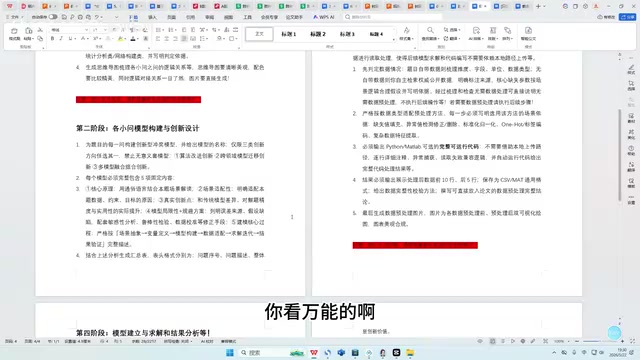Viewport: 640px width, 360px height.
Task: Apply the 标题 4 heading style
Action: point(376,34)
